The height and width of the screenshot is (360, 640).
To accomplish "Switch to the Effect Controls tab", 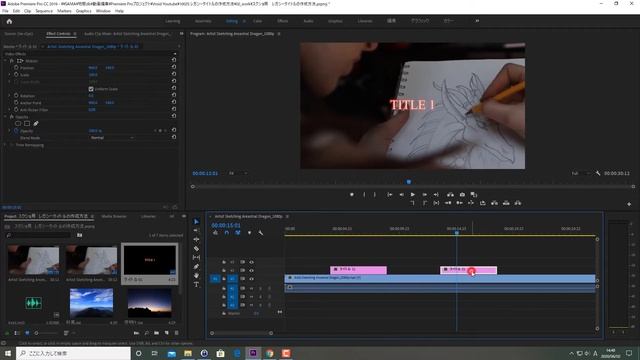I will [58, 33].
